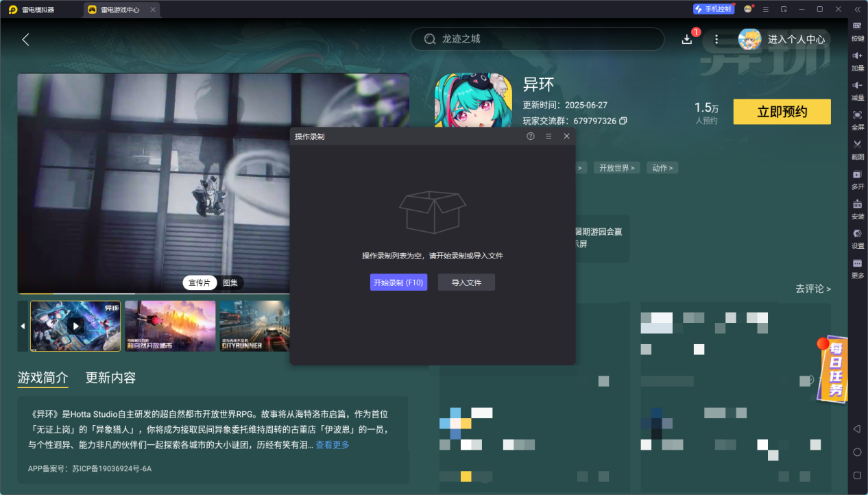Viewport: 868px width, 495px height.
Task: Select the 超自然开放都市 thumbnail
Action: [x=170, y=326]
